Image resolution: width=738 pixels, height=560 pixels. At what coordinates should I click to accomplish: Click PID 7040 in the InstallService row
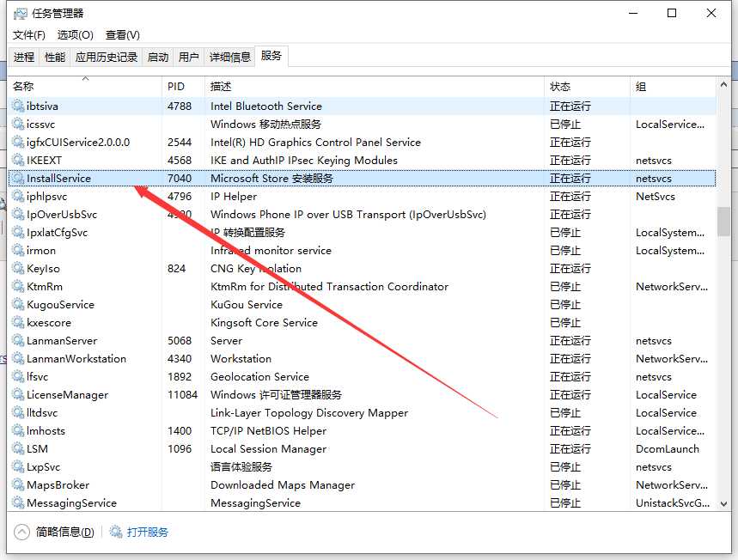tap(180, 179)
